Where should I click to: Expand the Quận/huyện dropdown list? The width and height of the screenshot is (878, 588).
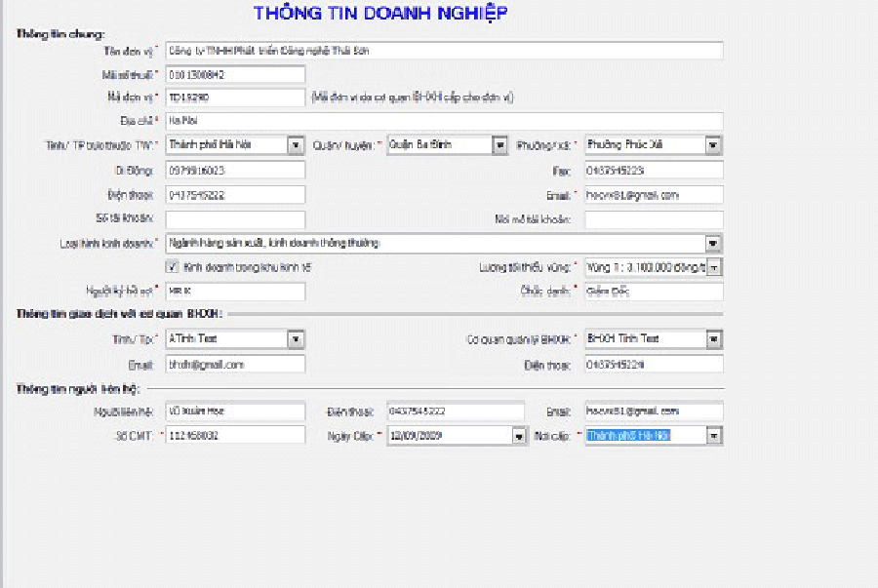(499, 145)
